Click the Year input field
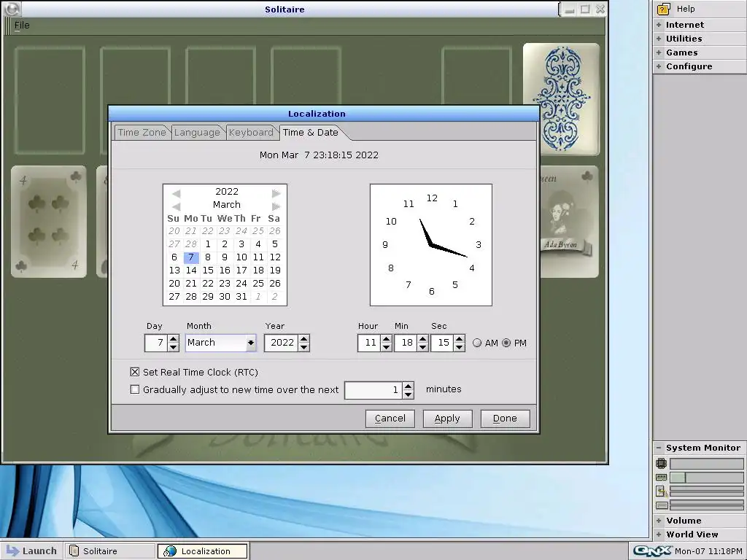 coord(282,343)
